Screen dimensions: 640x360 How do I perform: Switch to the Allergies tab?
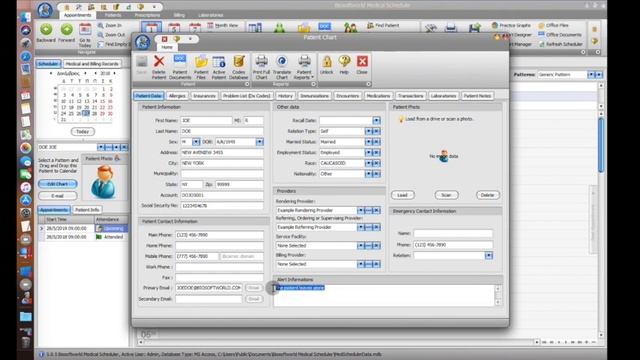(x=177, y=96)
